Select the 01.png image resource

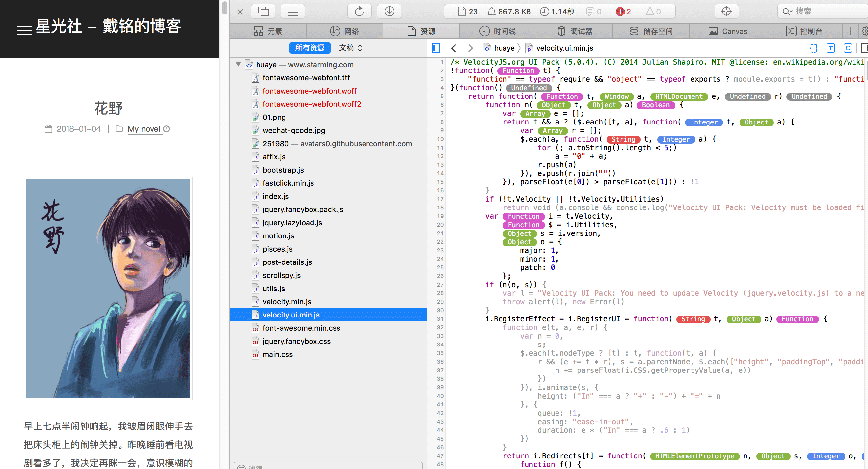[x=329, y=117]
